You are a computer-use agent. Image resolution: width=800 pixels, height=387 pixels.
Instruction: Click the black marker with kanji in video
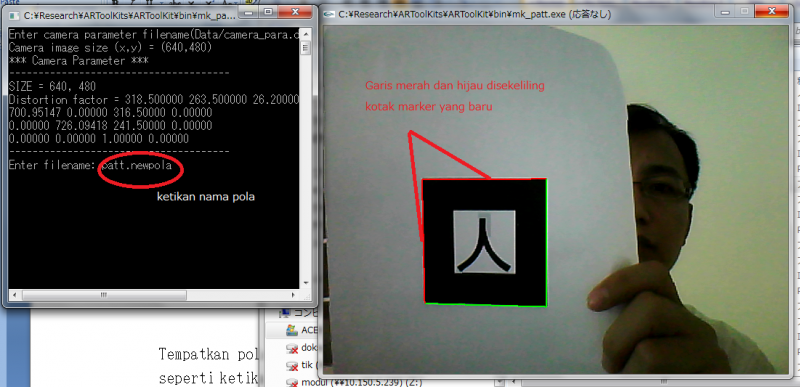point(485,243)
